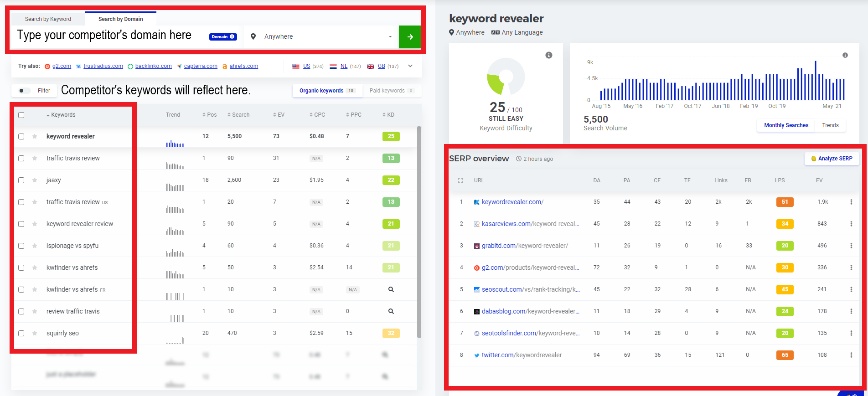Viewport: 868px width, 396px height.
Task: Click the location pin icon beside Anywhere
Action: (253, 36)
